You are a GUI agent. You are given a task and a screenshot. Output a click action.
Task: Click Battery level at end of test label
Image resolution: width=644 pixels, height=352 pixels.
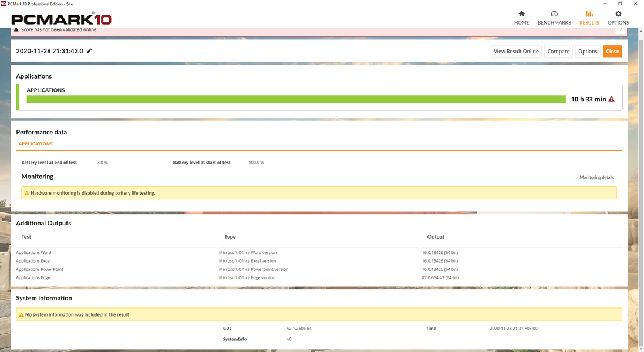pyautogui.click(x=49, y=163)
